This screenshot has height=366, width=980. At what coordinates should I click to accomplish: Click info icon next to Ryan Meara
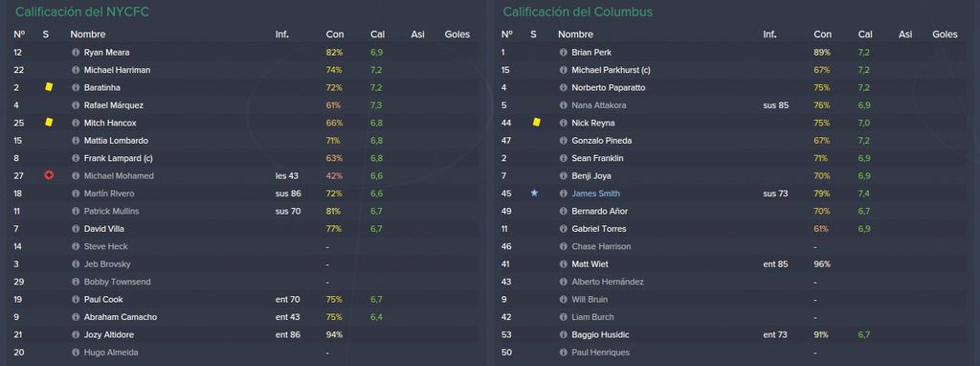tap(76, 53)
